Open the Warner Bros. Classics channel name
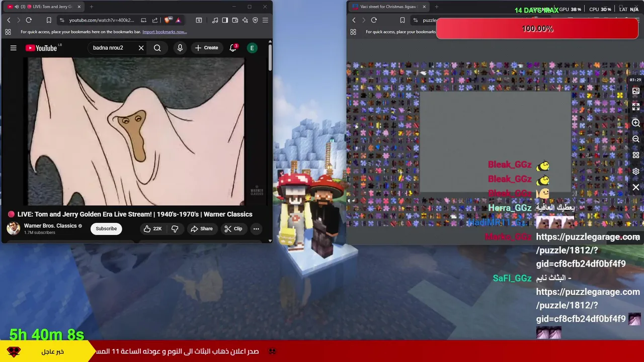 point(50,226)
